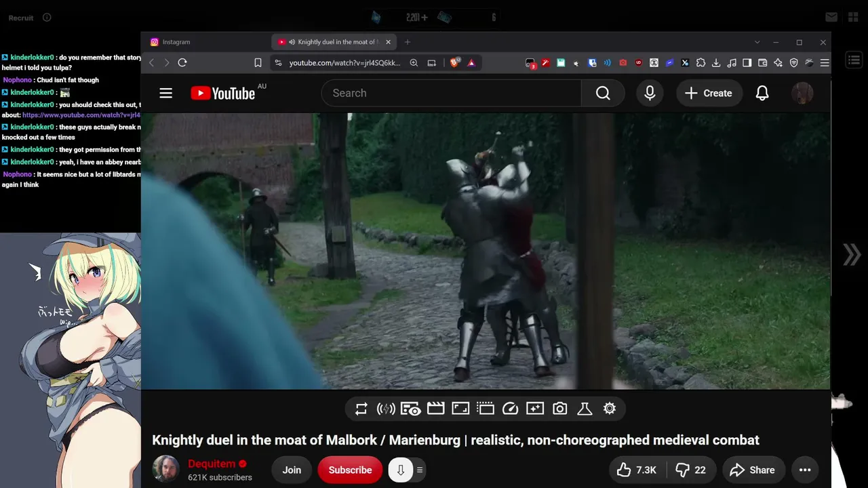Open the flask experiments icon
Viewport: 868px width, 488px height.
[585, 409]
